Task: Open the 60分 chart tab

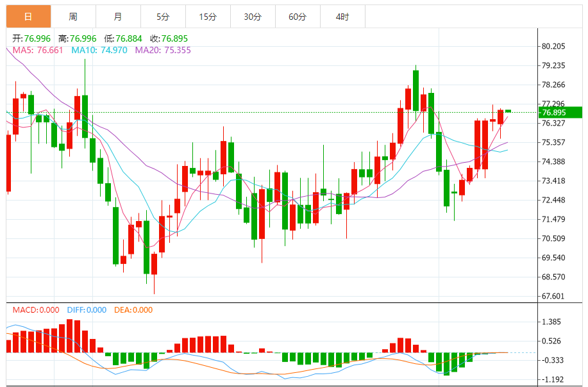Action: (298, 17)
